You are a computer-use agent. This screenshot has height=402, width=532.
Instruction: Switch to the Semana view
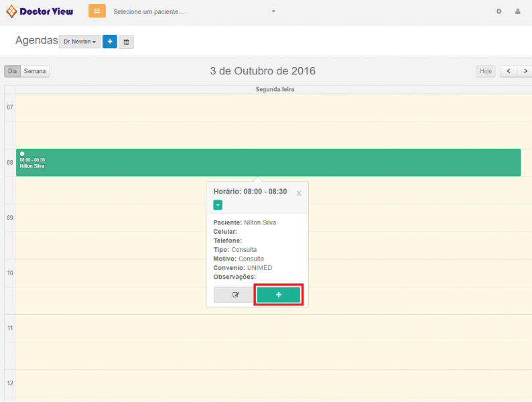click(x=35, y=71)
